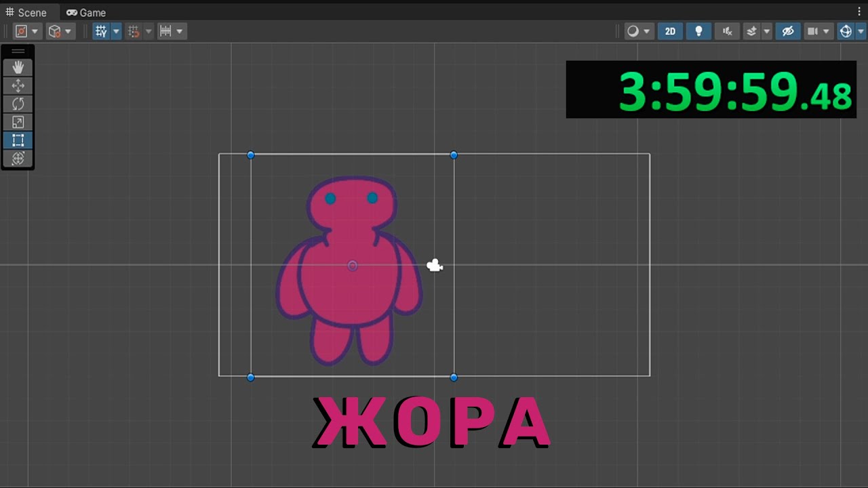Click the green 3:59:59.48 timer display

coord(711,89)
